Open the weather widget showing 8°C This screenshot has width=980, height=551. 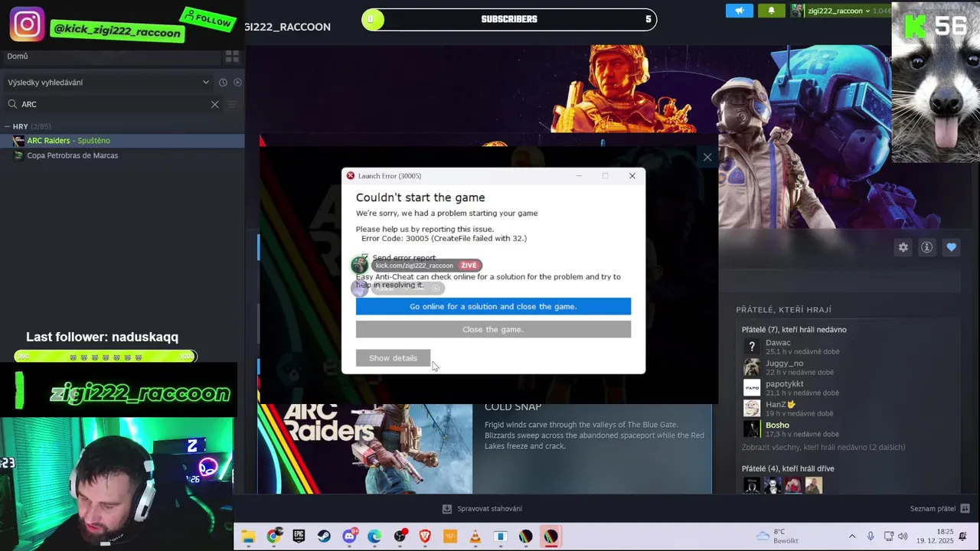[x=776, y=536]
